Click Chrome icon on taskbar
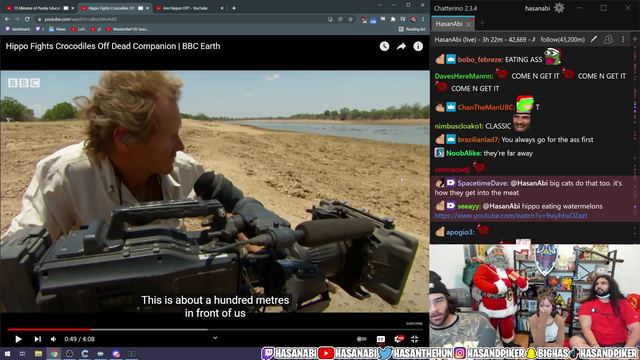 click(54, 353)
